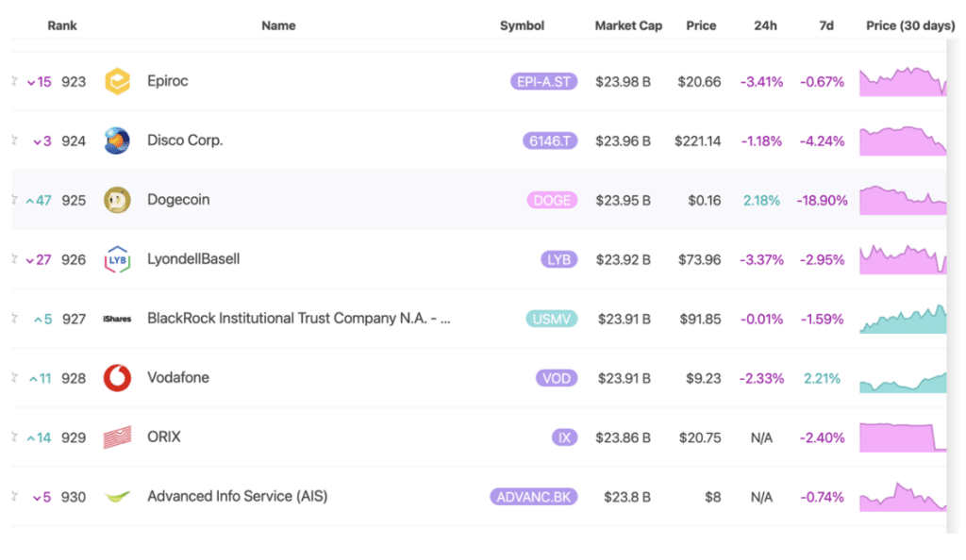The width and height of the screenshot is (966, 560).
Task: Toggle favorite star for Vodafone row
Action: [14, 377]
